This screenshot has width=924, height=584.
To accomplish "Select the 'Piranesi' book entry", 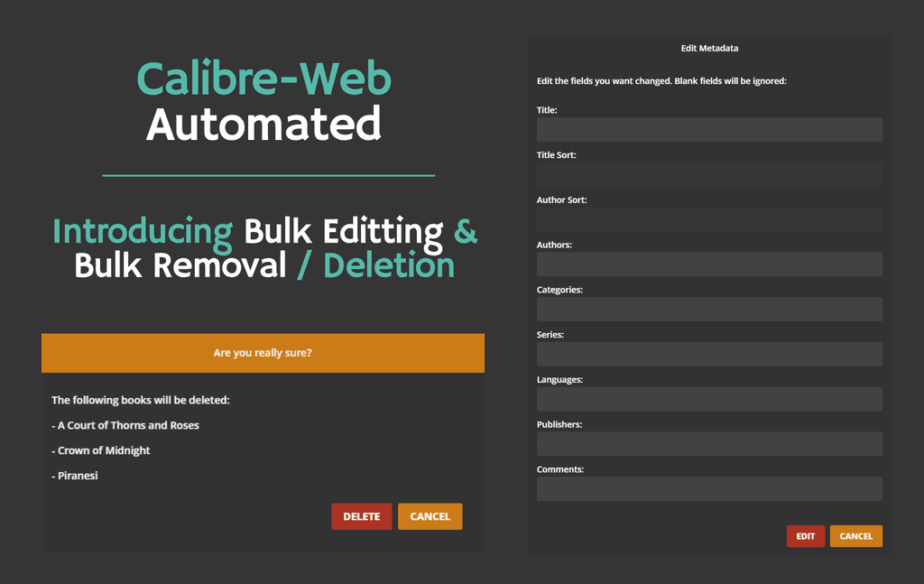I will click(x=77, y=476).
